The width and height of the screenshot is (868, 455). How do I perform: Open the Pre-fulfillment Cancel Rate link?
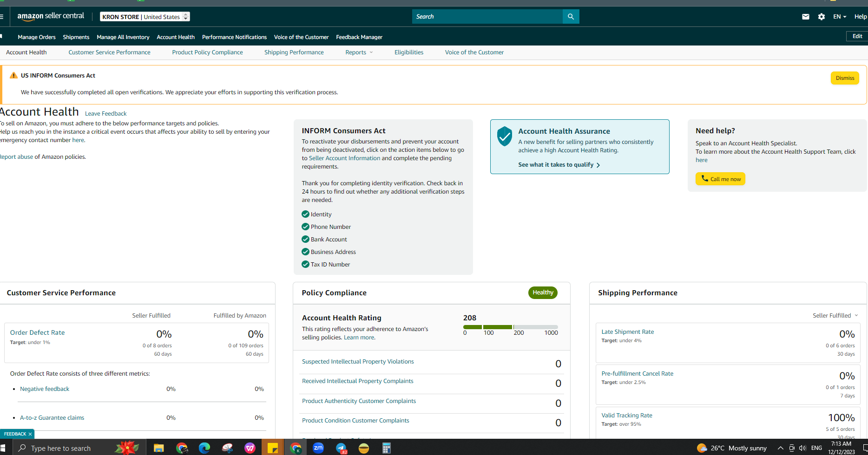[637, 374]
